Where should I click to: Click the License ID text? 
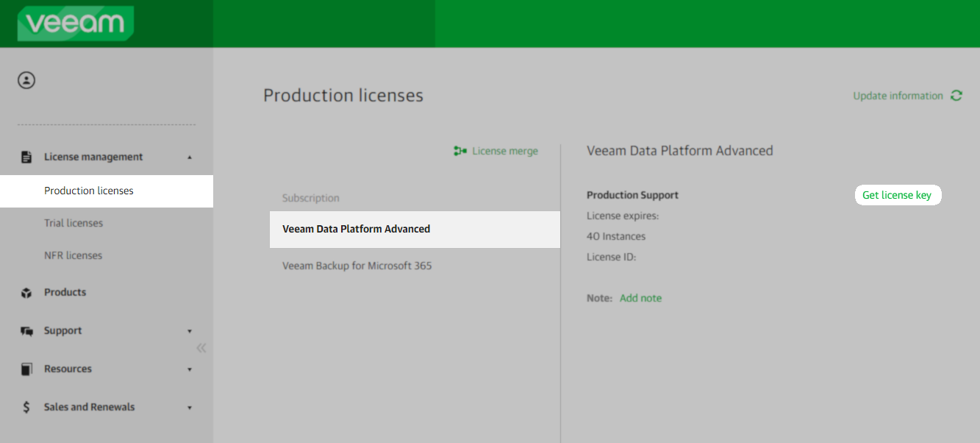[x=611, y=257]
